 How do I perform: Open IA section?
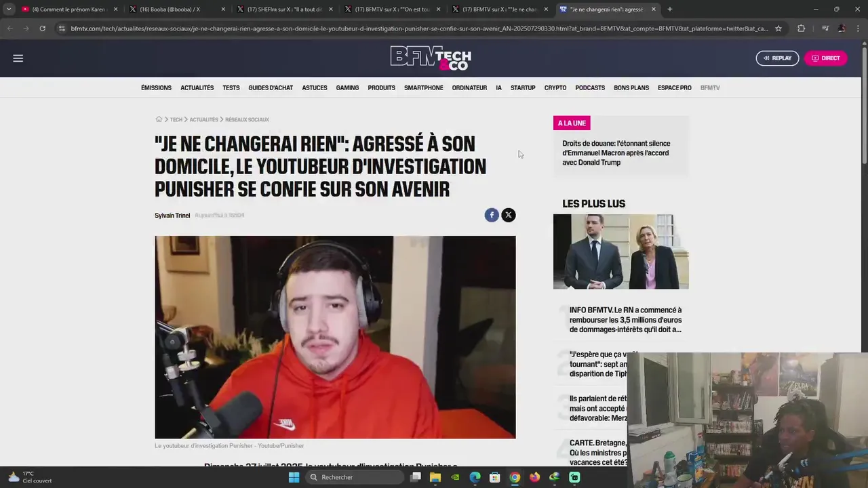pos(498,88)
